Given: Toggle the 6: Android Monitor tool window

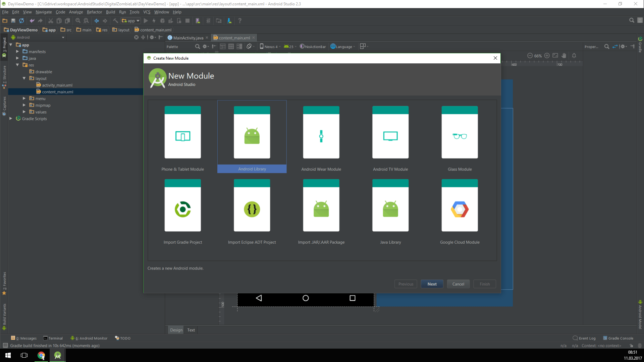Looking at the screenshot, I should coord(89,338).
